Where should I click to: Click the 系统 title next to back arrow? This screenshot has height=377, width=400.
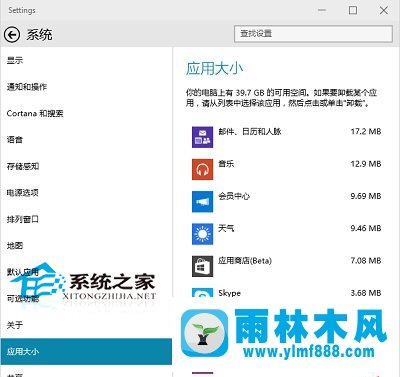click(39, 35)
